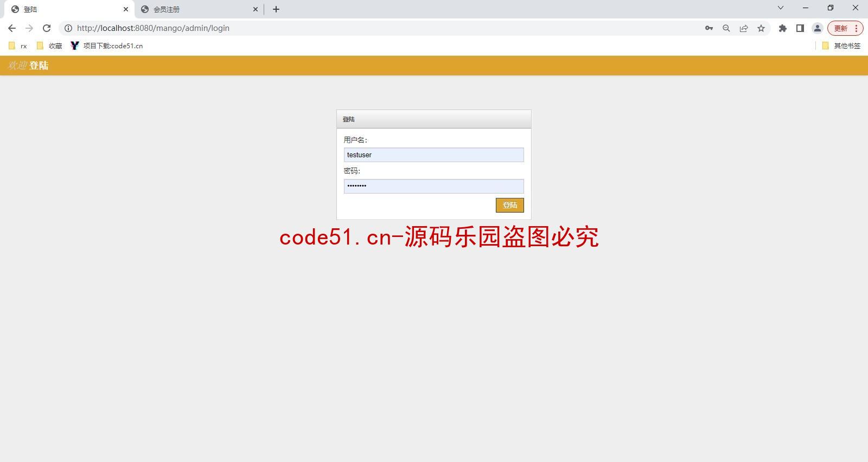This screenshot has height=462, width=868.
Task: Submit with the 登陆 button
Action: pyautogui.click(x=509, y=205)
